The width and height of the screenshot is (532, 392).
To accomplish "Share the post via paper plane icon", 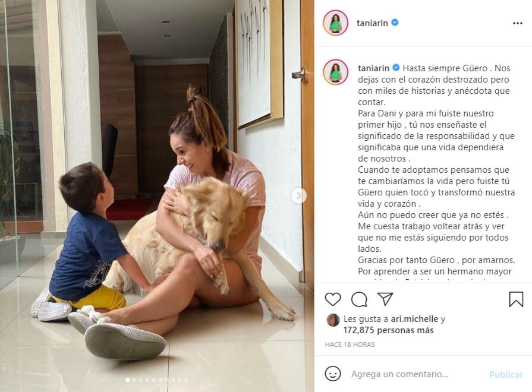I will pos(385,299).
